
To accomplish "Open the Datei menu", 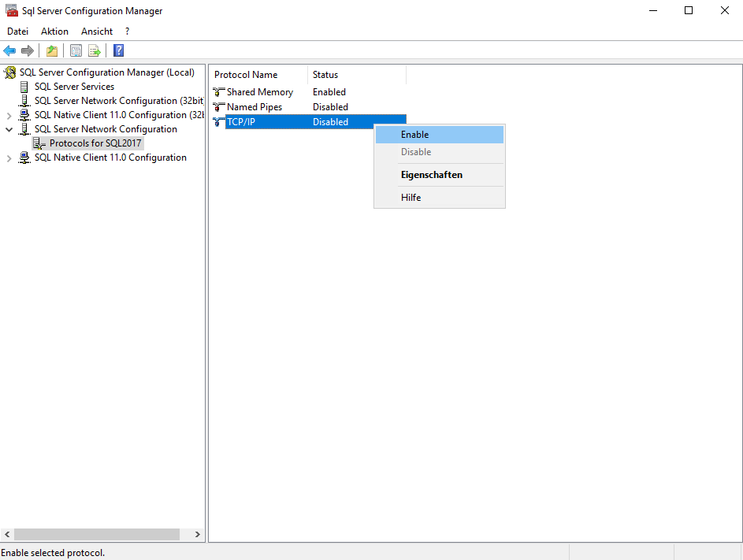I will click(x=17, y=32).
